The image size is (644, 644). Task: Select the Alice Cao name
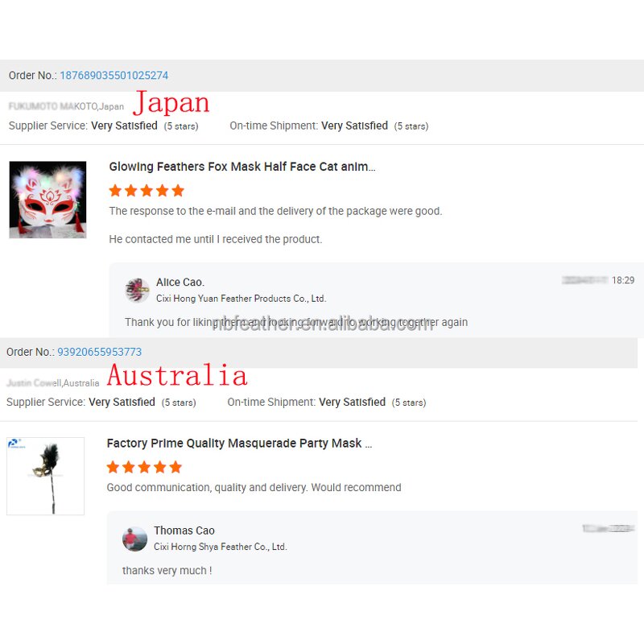[180, 283]
